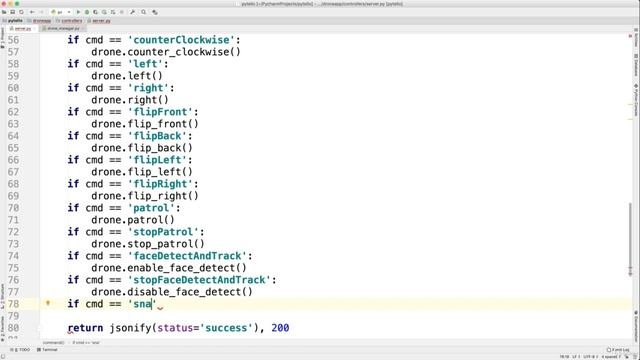Place cursor in 'sna' string on line 78
Viewport: 640px width, 360px height.
tap(142, 304)
